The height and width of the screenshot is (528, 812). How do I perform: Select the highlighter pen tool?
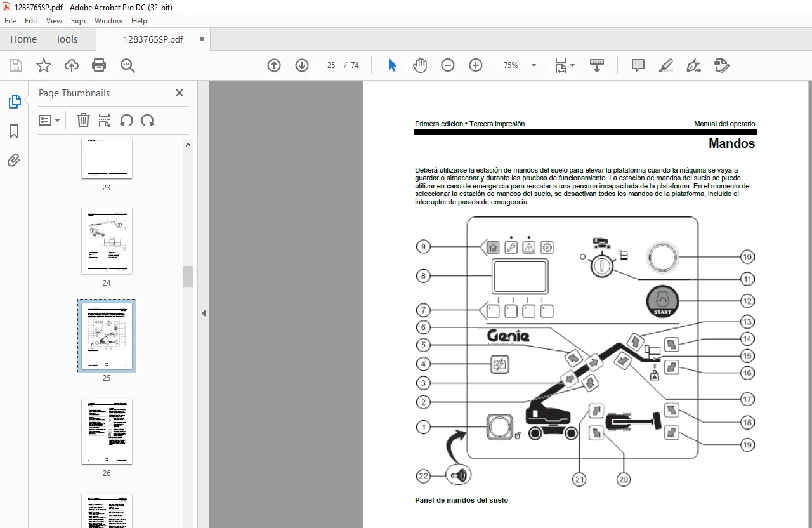(x=666, y=65)
